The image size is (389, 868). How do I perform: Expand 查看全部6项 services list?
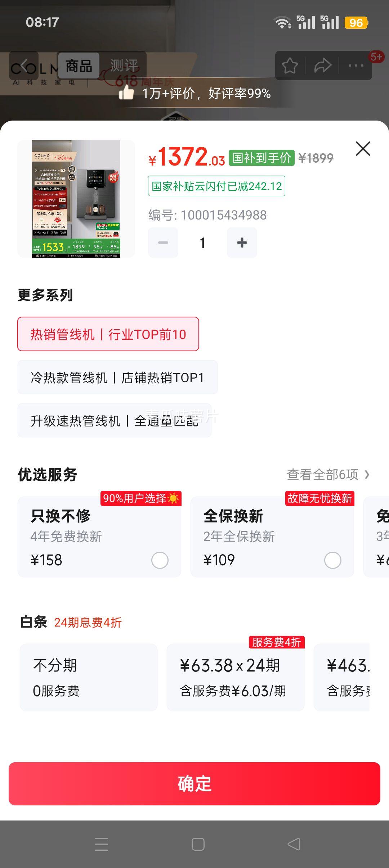click(328, 475)
